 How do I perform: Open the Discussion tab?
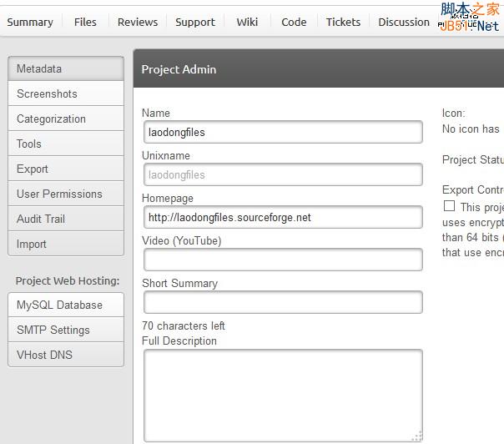(404, 23)
